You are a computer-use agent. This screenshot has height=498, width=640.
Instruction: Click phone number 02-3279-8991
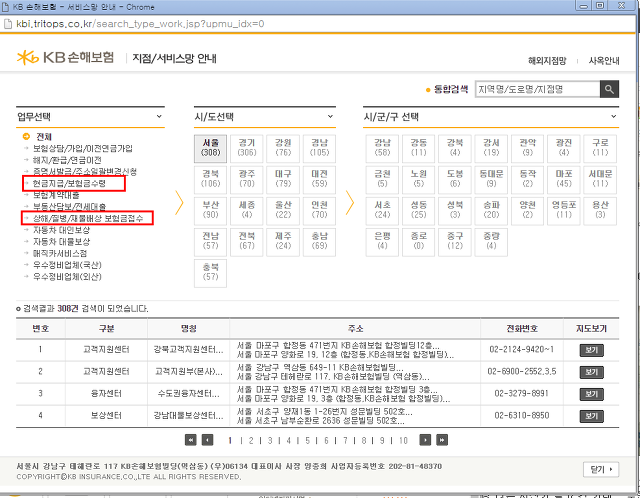[522, 394]
